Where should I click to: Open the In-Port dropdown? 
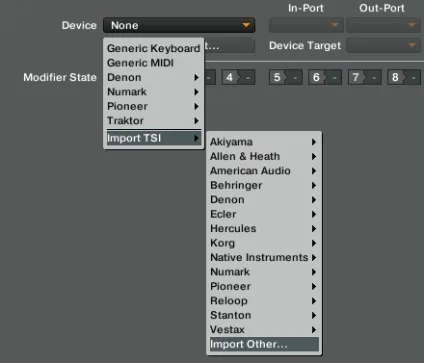(306, 25)
